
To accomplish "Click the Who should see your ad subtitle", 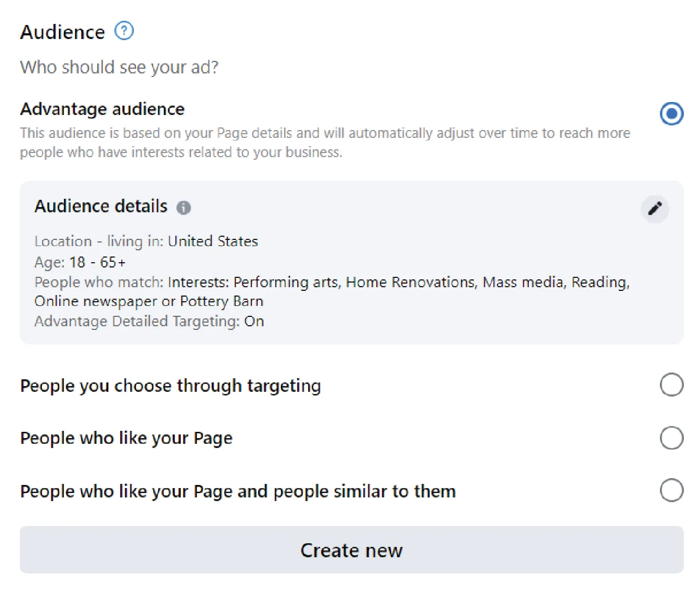I will tap(119, 68).
